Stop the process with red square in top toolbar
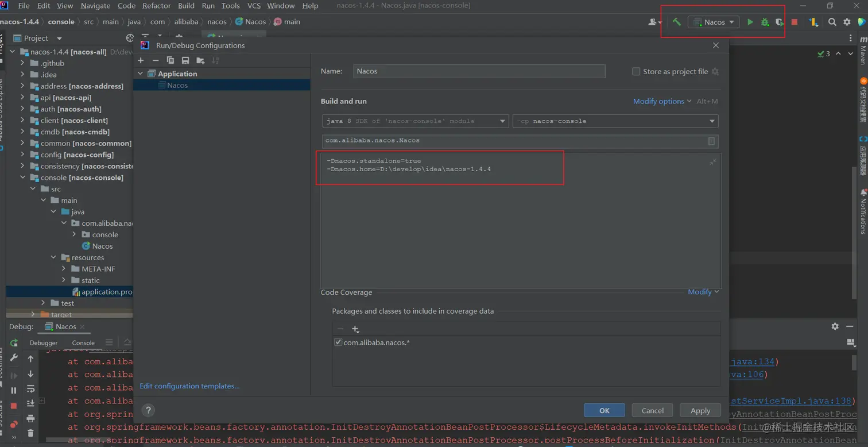Image resolution: width=868 pixels, height=447 pixels. tap(795, 22)
